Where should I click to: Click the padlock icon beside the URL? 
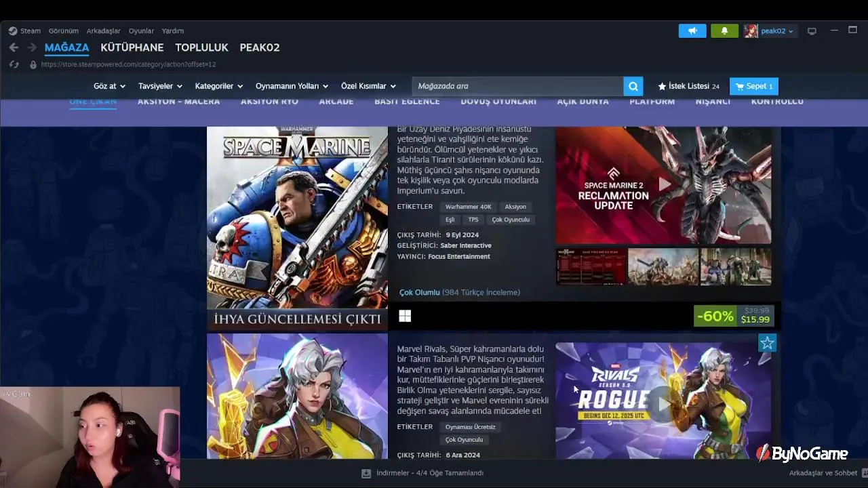(33, 64)
